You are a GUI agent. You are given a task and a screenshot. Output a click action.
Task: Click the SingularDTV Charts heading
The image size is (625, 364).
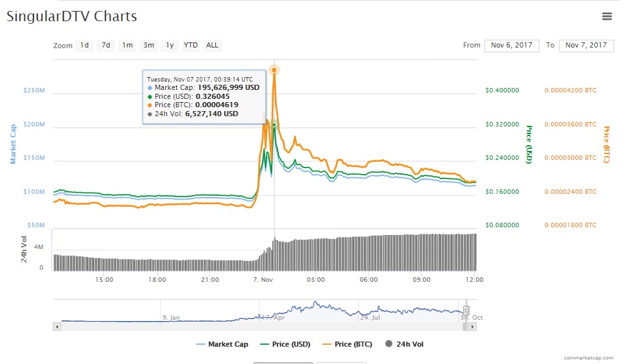pyautogui.click(x=72, y=16)
